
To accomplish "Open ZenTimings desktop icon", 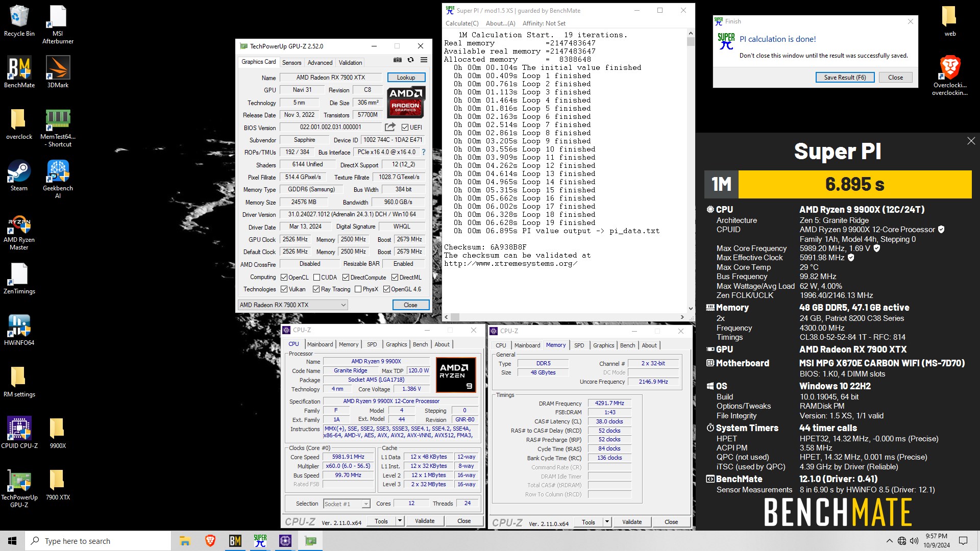I will [x=19, y=279].
